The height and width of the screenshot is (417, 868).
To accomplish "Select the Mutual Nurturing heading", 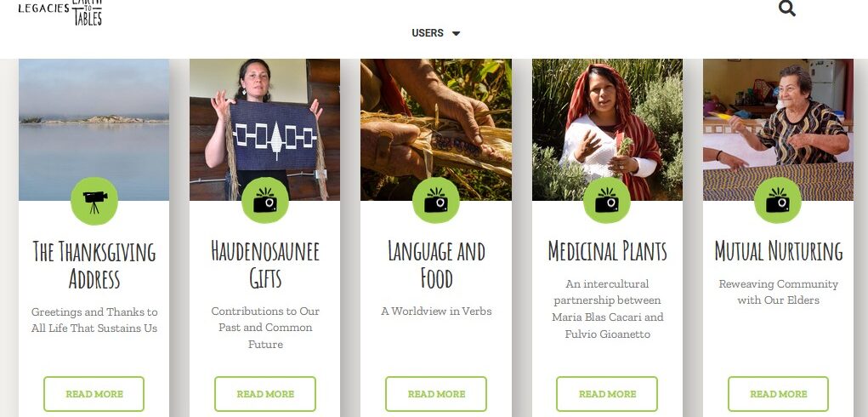I will click(x=779, y=251).
